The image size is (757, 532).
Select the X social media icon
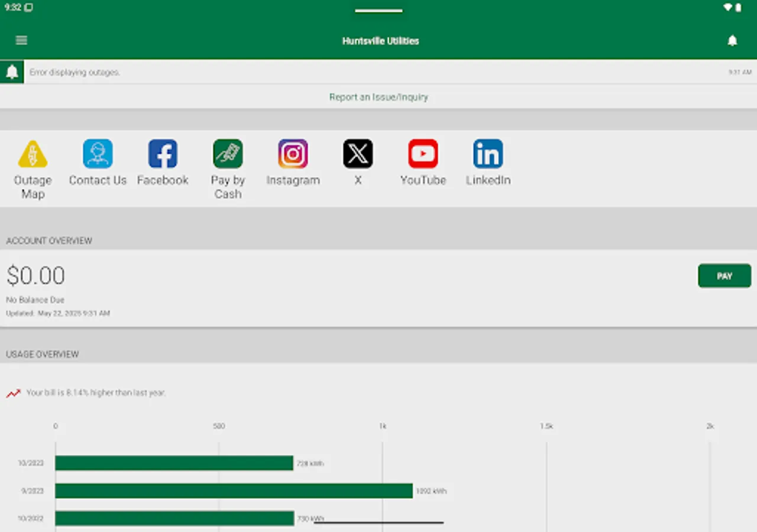[358, 154]
